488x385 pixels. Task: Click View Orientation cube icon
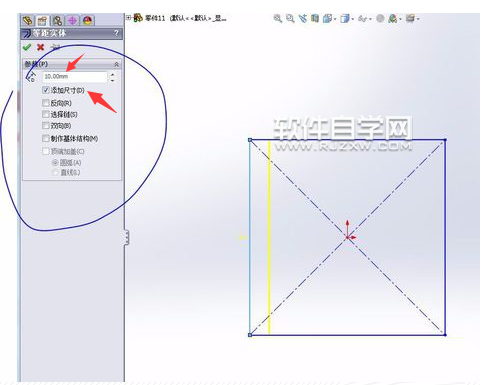[327, 18]
